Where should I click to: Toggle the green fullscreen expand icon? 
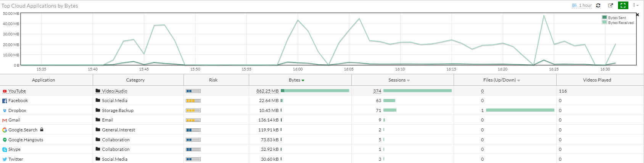(x=623, y=5)
